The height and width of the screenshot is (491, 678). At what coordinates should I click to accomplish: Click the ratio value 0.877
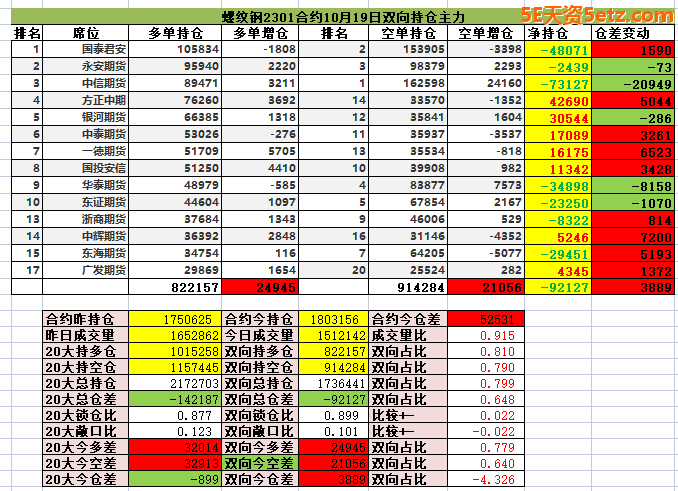175,415
